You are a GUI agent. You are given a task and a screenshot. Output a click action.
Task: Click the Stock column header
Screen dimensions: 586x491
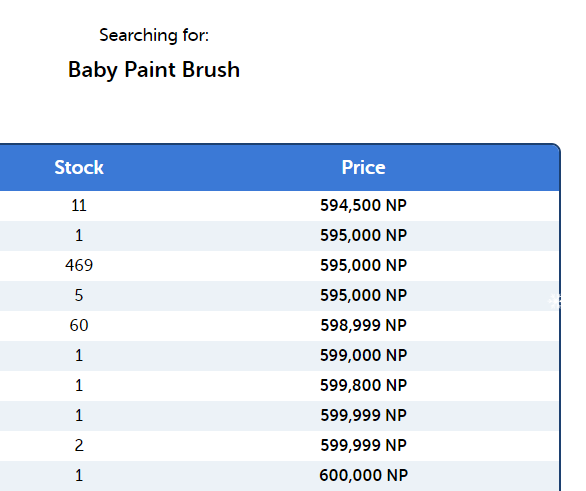pos(79,167)
